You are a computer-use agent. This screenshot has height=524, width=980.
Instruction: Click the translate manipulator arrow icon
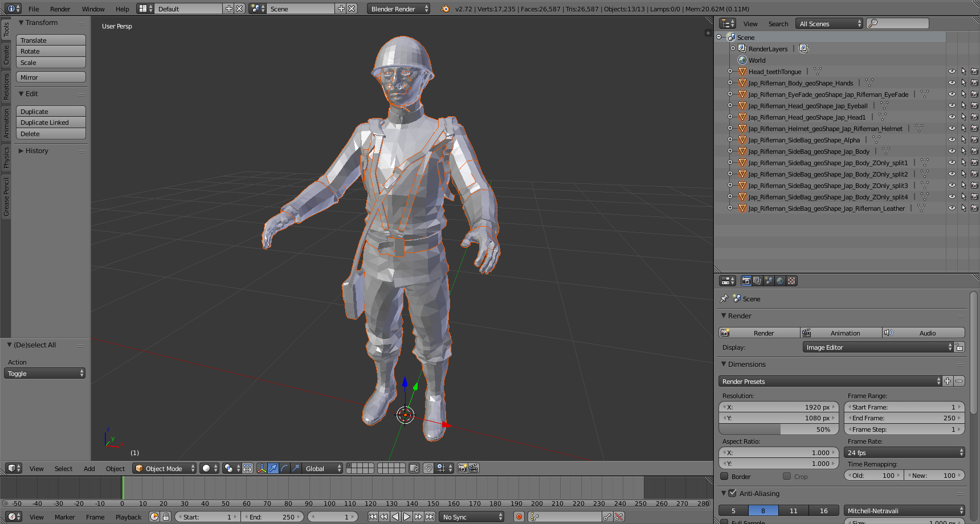pos(273,468)
